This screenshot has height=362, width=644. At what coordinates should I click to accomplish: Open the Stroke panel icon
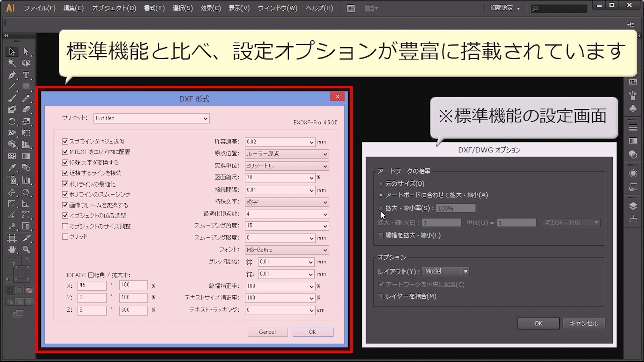click(633, 127)
